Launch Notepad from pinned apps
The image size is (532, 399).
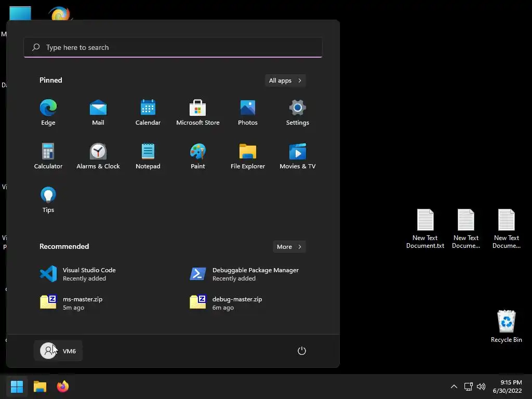(148, 156)
